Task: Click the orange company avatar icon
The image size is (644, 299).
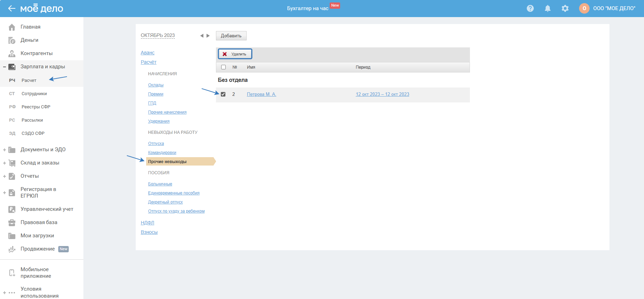Action: click(x=584, y=8)
